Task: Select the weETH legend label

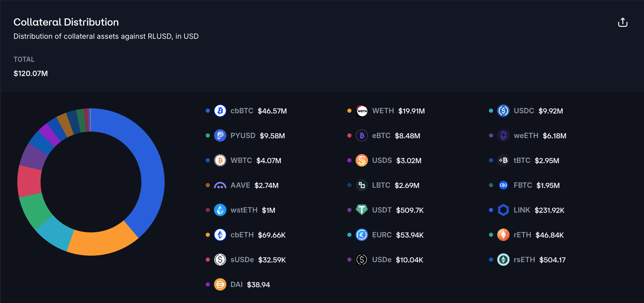Action: (526, 136)
